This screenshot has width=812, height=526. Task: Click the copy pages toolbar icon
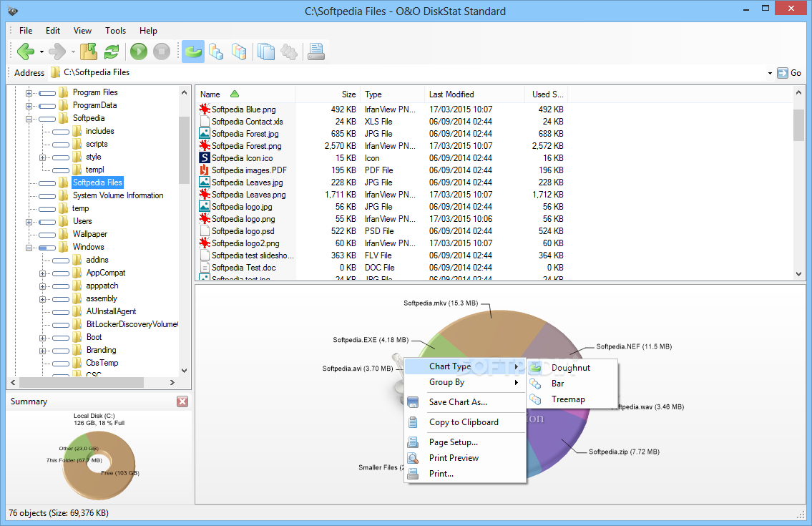tap(265, 52)
